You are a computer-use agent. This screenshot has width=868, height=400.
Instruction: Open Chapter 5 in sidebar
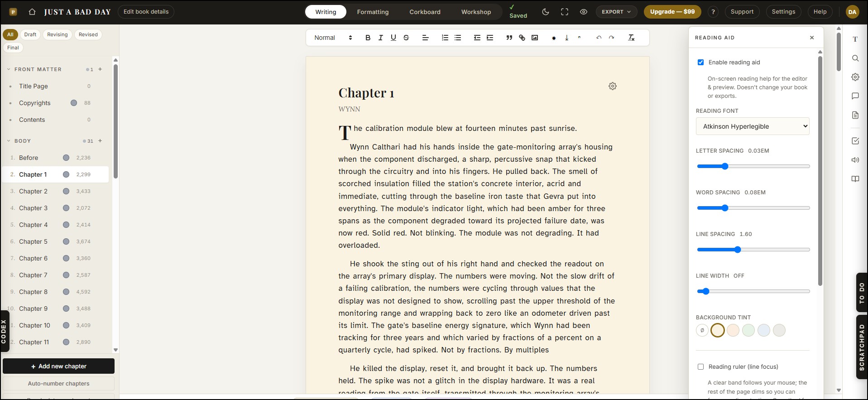pos(55,241)
